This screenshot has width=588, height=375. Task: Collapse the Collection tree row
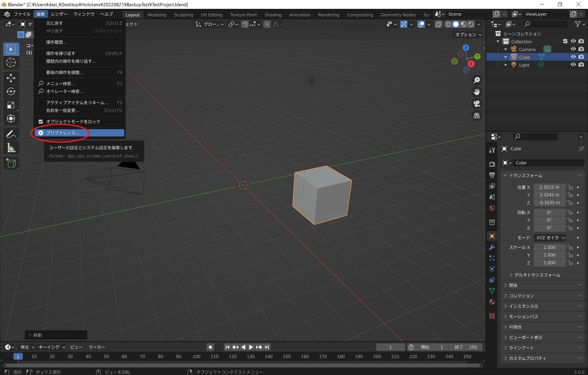click(498, 42)
